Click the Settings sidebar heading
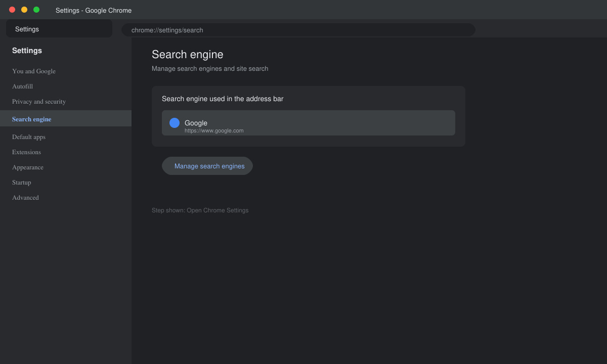607x364 pixels. tap(27, 51)
